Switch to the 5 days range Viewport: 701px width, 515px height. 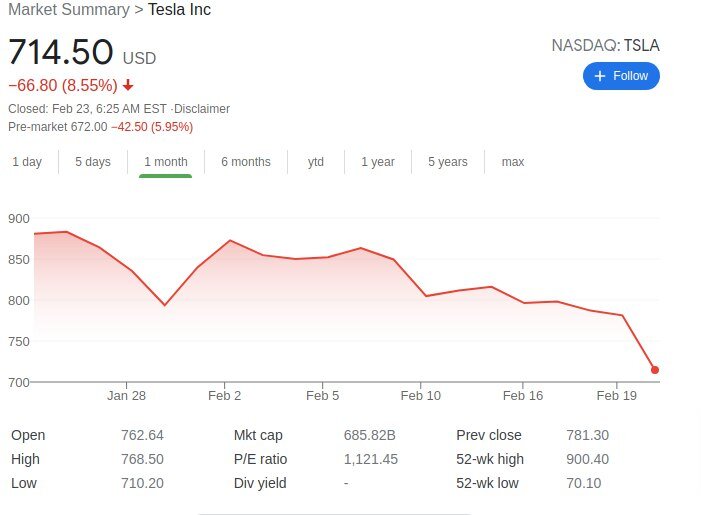(93, 162)
